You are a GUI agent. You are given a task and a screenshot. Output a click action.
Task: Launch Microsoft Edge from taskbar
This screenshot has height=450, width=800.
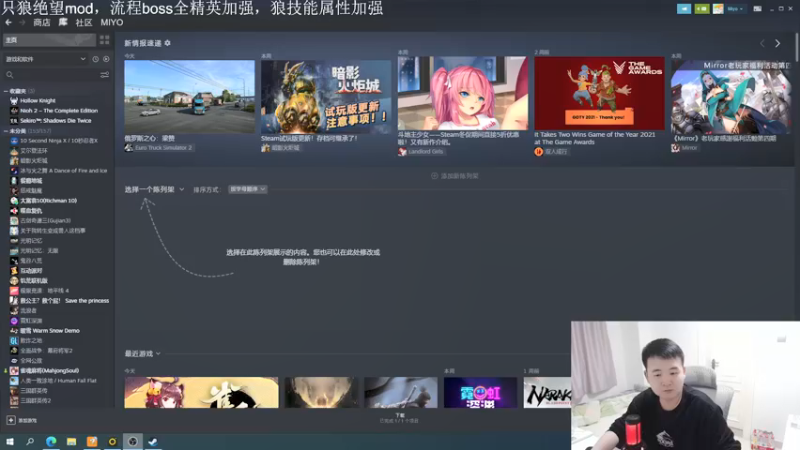click(x=51, y=441)
